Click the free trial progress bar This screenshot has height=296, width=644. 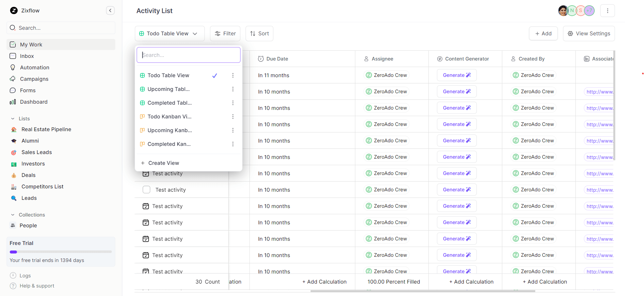61,252
